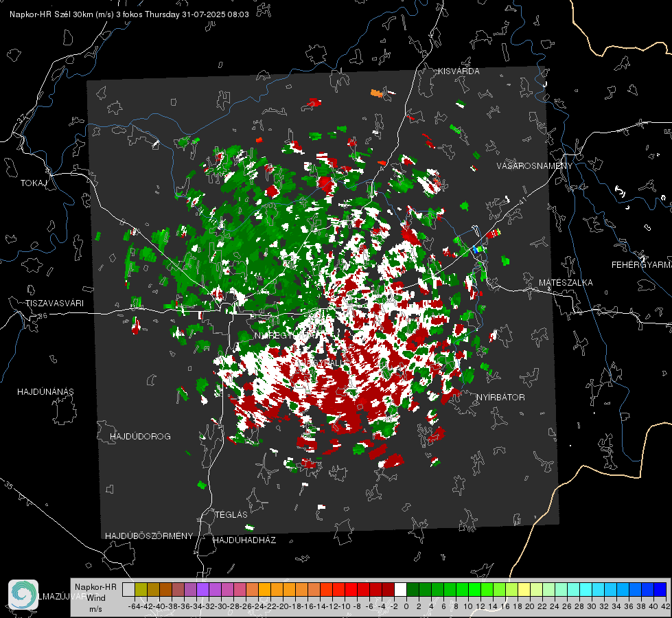672x618 pixels.
Task: Click the NYÍRBÁTOR city label
Action: click(x=500, y=397)
